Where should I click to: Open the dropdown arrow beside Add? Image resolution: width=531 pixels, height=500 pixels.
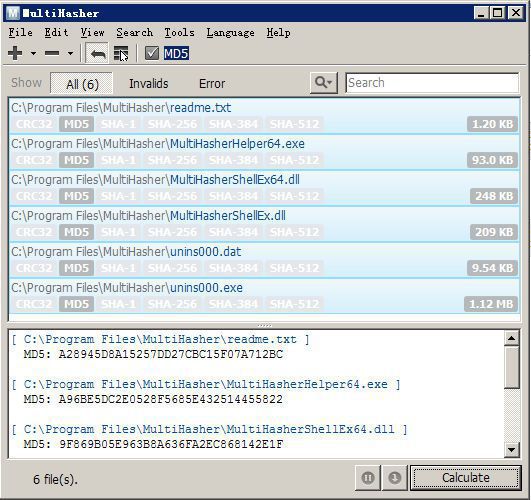[33, 53]
